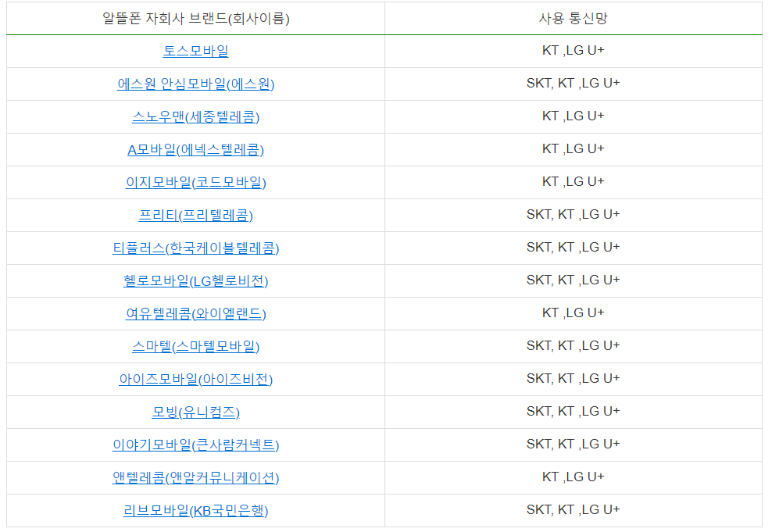Select the network cell in 토스모바일 row
This screenshot has height=532, width=772.
pos(573,51)
